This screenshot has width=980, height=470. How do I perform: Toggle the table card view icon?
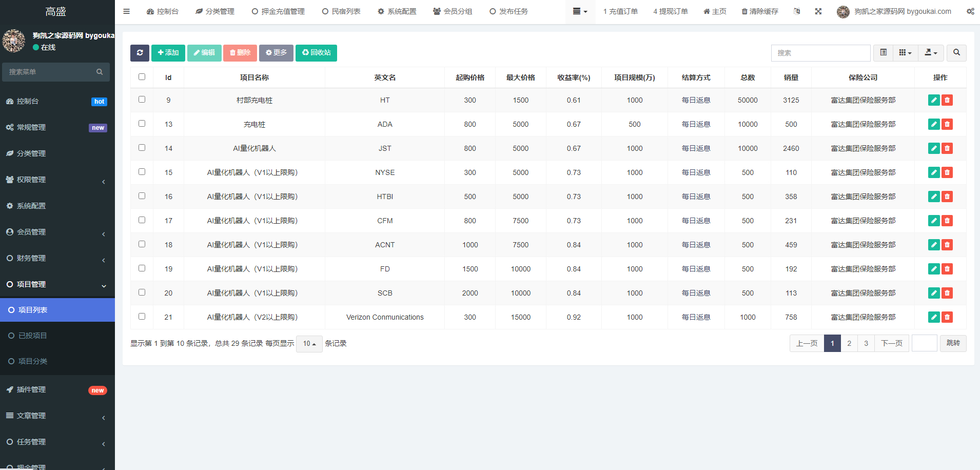pos(883,53)
